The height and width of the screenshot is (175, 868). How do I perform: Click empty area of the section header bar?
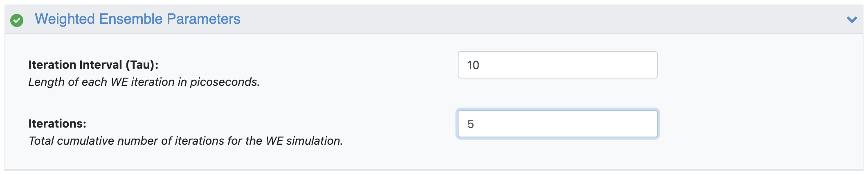(532, 20)
